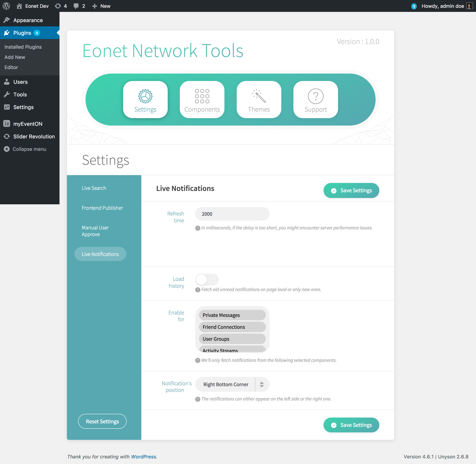This screenshot has height=464, width=476.
Task: Click the Slider Revolution refresh icon
Action: tap(7, 136)
